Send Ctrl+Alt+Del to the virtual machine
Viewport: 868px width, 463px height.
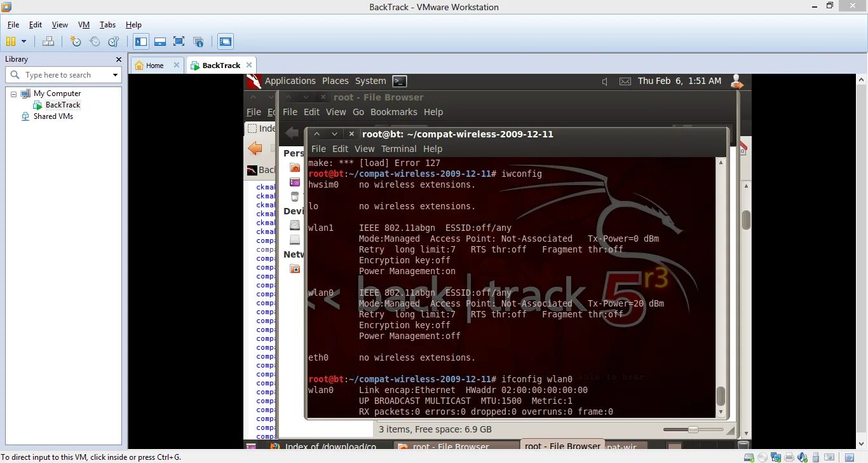tap(48, 41)
